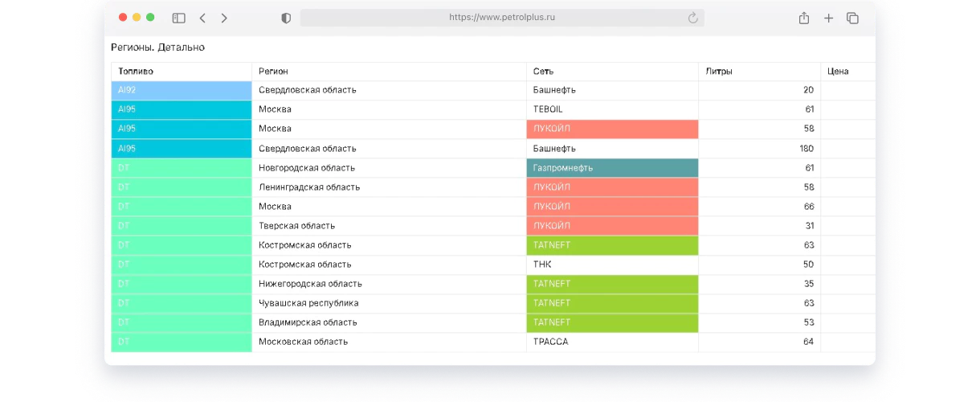Toggle the Safari sidebar icon
The height and width of the screenshot is (402, 980).
point(179,18)
